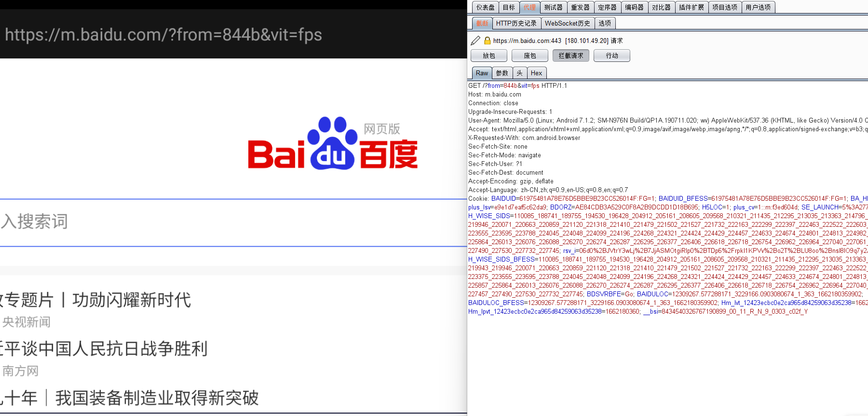This screenshot has height=416, width=868.
Task: Open the 项目选项 project options tab
Action: pyautogui.click(x=725, y=7)
